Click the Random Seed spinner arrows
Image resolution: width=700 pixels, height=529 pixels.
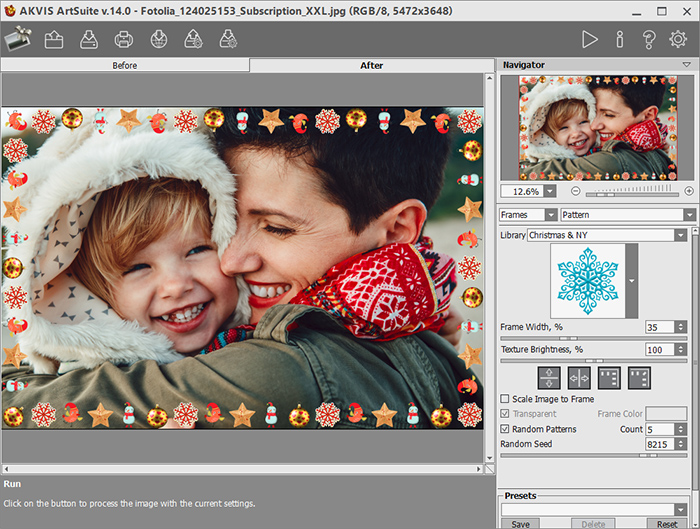680,444
